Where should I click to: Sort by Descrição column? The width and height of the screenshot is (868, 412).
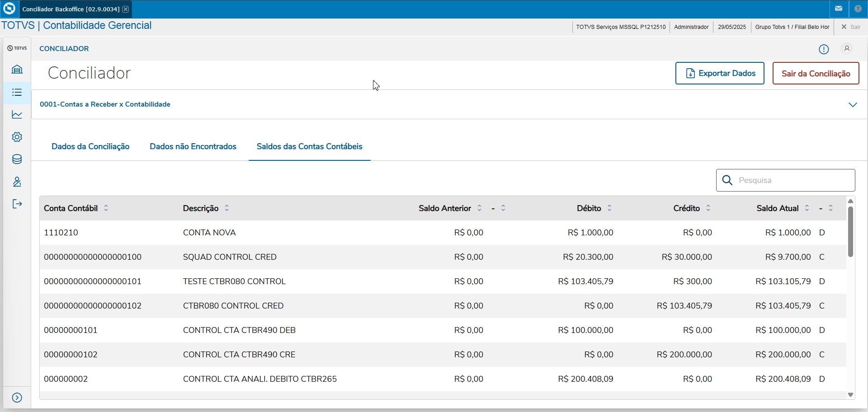coord(226,208)
